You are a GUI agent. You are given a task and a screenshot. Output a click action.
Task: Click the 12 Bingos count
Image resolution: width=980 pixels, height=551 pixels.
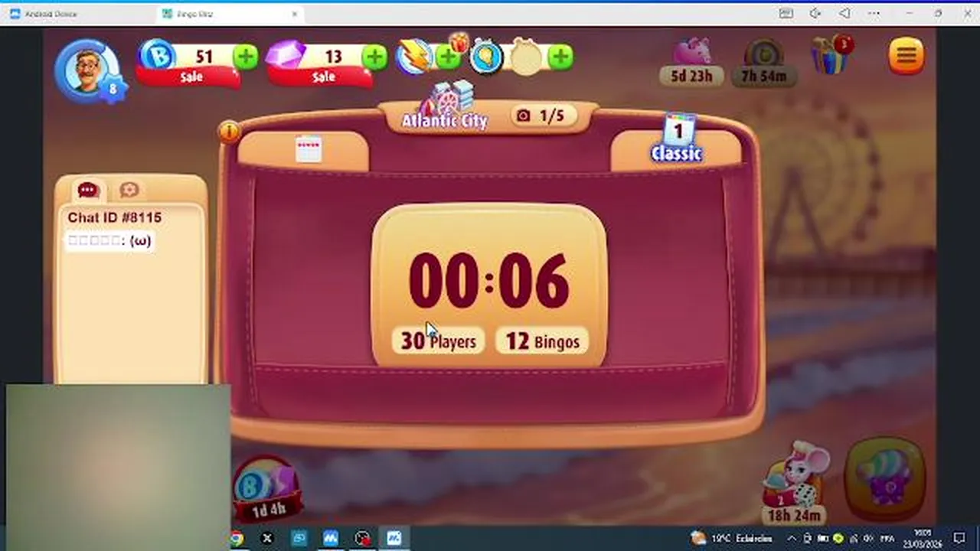(x=542, y=341)
